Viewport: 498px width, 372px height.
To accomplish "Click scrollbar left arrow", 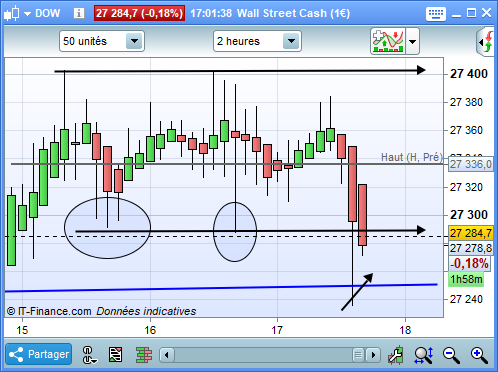I will point(167,355).
